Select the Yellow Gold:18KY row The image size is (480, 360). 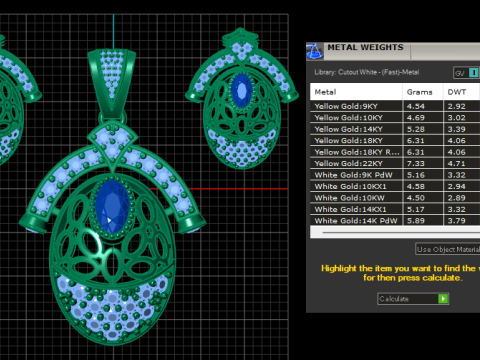[395, 141]
